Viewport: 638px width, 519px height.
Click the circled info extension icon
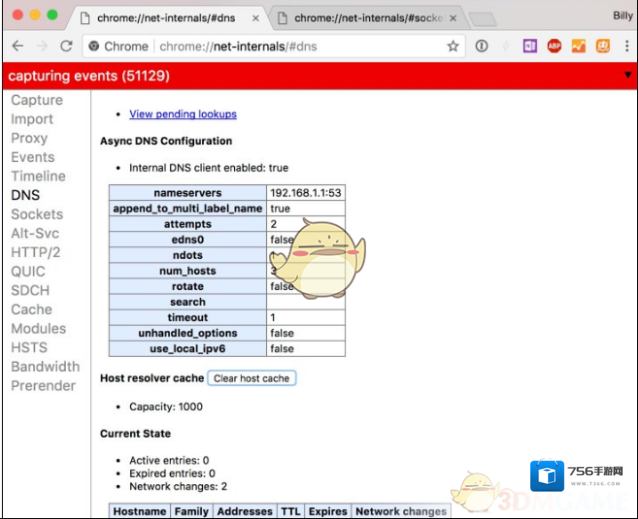(x=482, y=46)
